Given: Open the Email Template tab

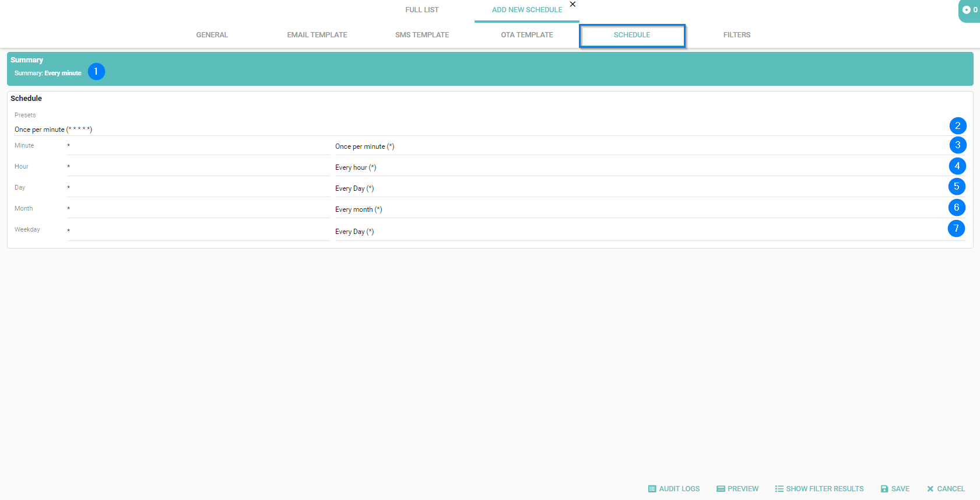Looking at the screenshot, I should 317,35.
